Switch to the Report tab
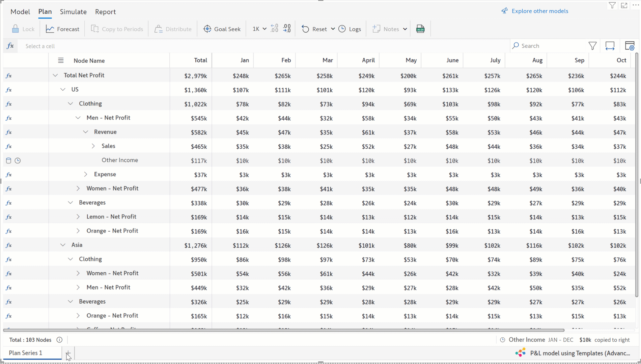Viewport: 641px width, 364px height. click(x=105, y=12)
